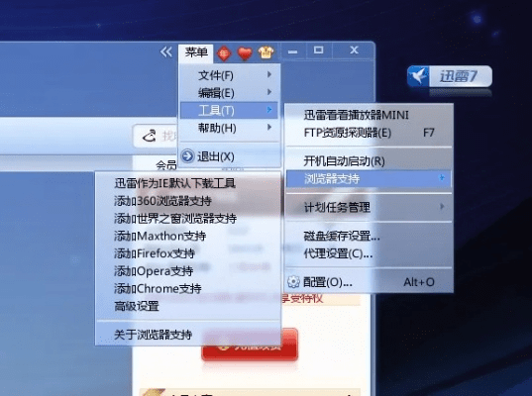Open the 编辑(E) submenu
This screenshot has height=396, width=532.
[x=229, y=92]
